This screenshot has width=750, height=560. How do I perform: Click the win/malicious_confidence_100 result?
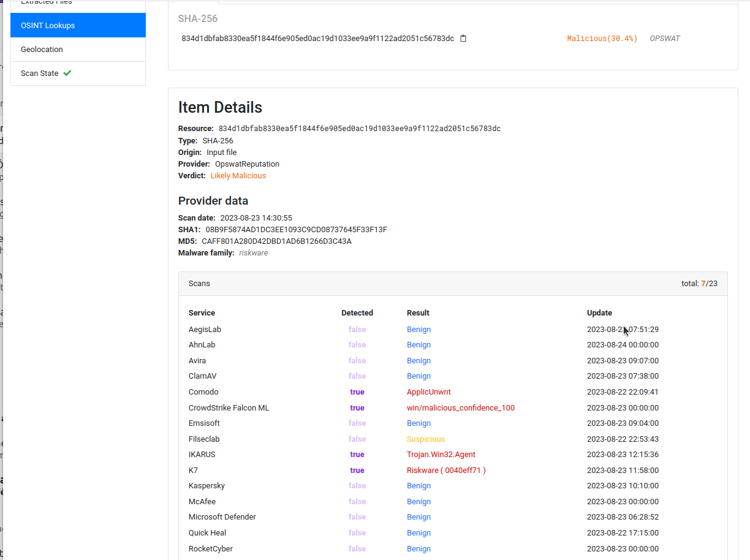coord(461,408)
